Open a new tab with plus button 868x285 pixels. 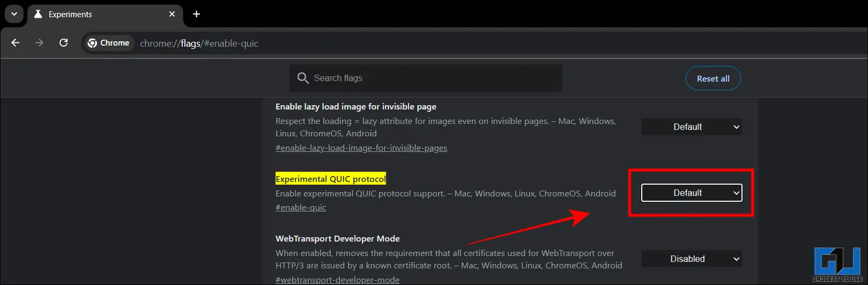pos(196,14)
